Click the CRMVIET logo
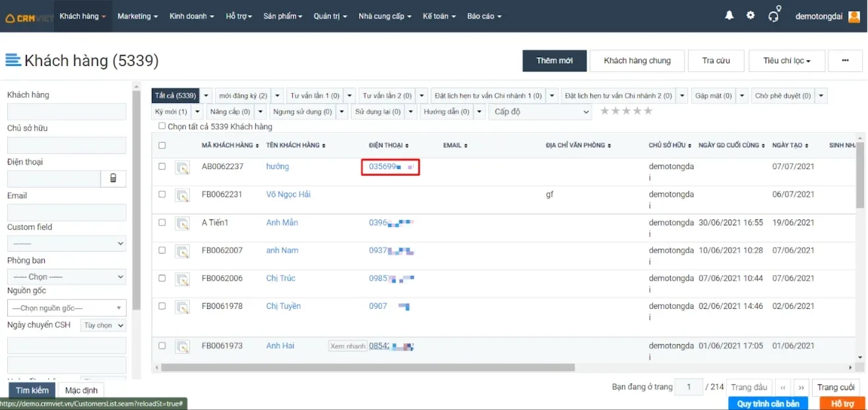 (x=30, y=17)
